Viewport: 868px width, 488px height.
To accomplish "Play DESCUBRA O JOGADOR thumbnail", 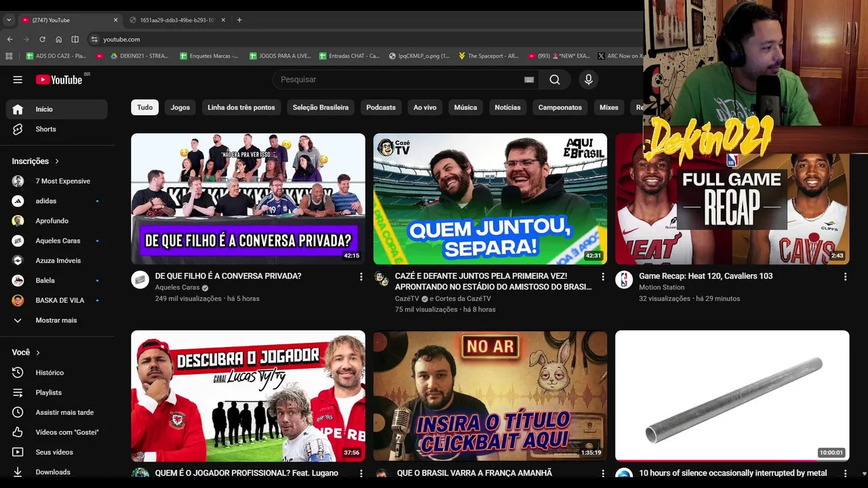I will pyautogui.click(x=248, y=396).
